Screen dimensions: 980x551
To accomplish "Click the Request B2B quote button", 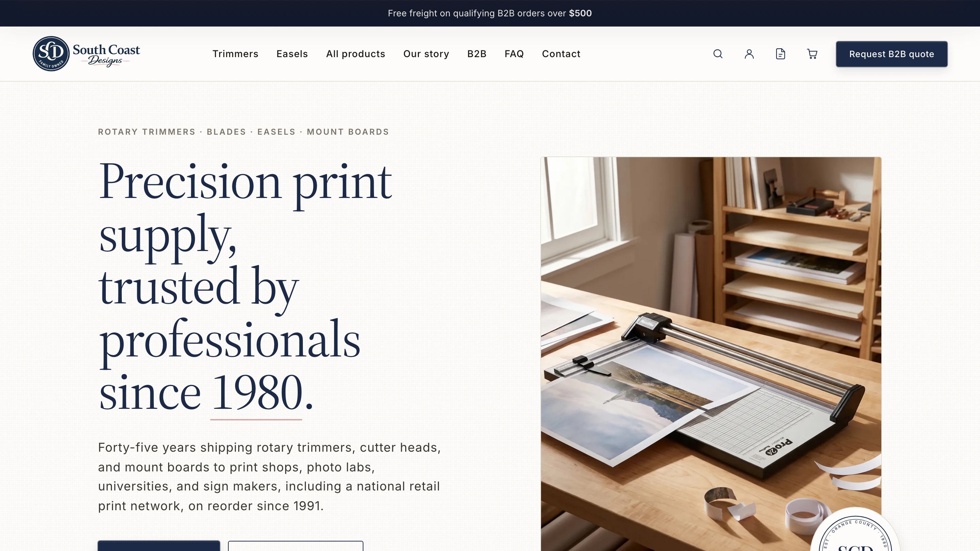I will tap(892, 54).
